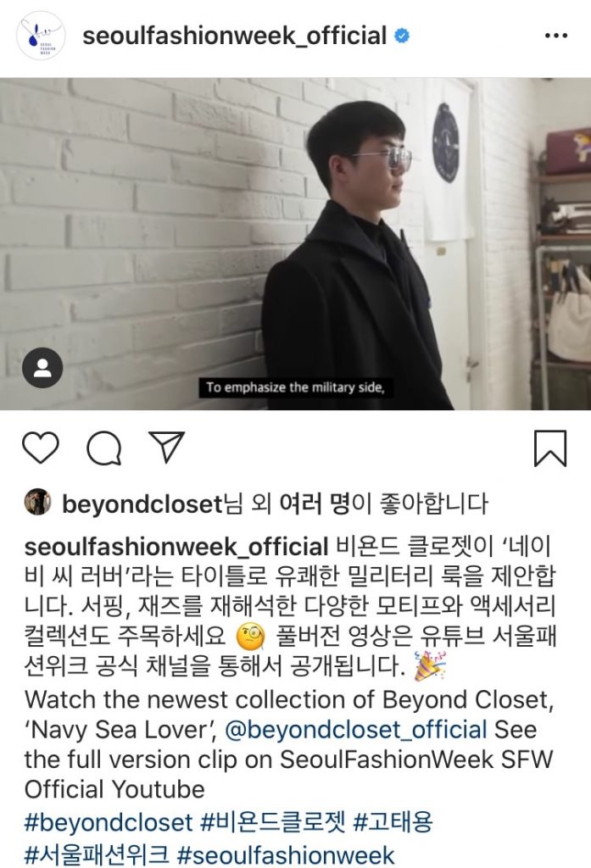Open the three-dot post options menu

click(556, 36)
